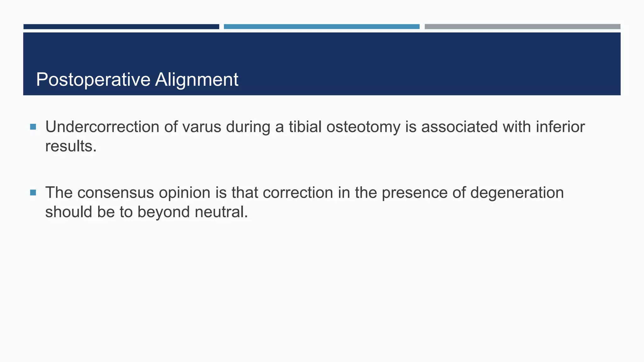The image size is (644, 362).
Task: Click the second square bullet marker
Action: (33, 193)
